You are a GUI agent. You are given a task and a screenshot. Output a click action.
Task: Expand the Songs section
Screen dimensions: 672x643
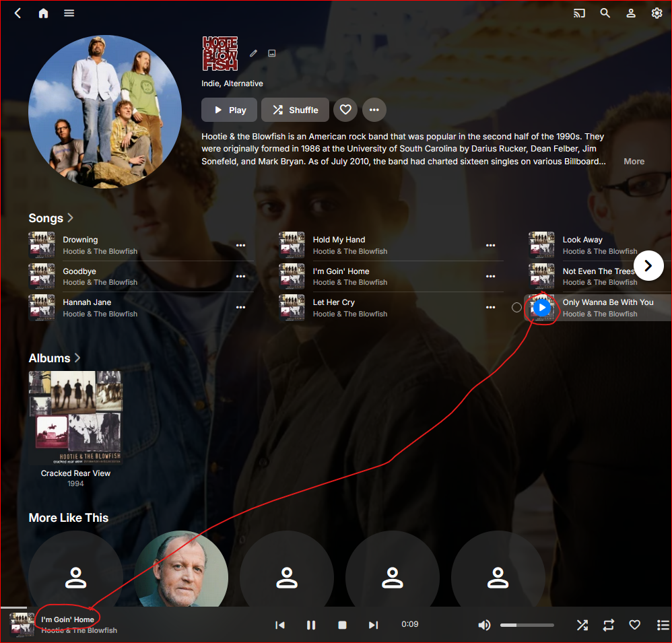pyautogui.click(x=51, y=218)
